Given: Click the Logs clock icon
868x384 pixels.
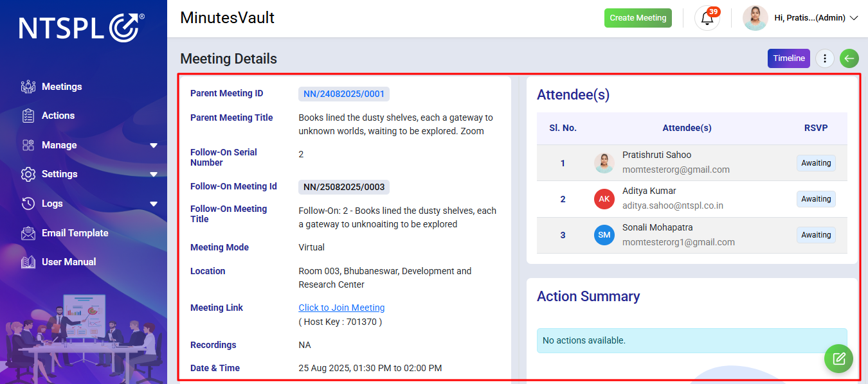Looking at the screenshot, I should point(28,204).
